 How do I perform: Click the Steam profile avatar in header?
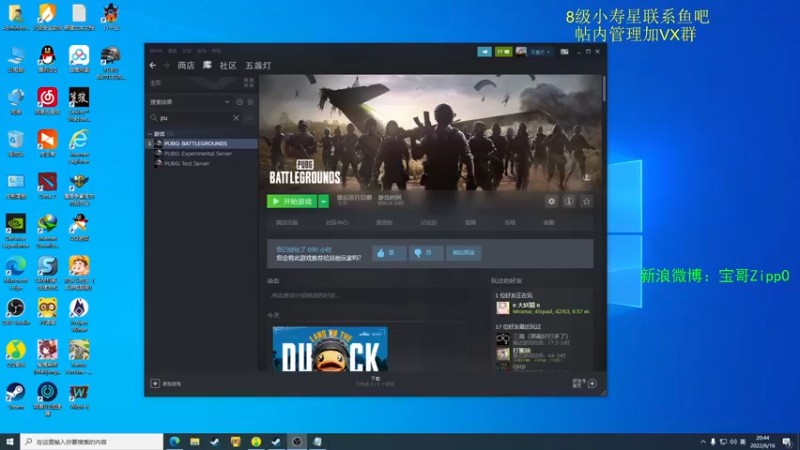point(521,52)
